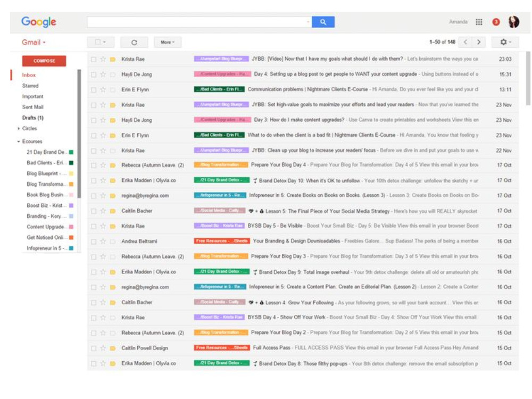Screen dimensions: 532x399
Task: Check the Hayli De Jong Day 4 checkbox
Action: [94, 74]
